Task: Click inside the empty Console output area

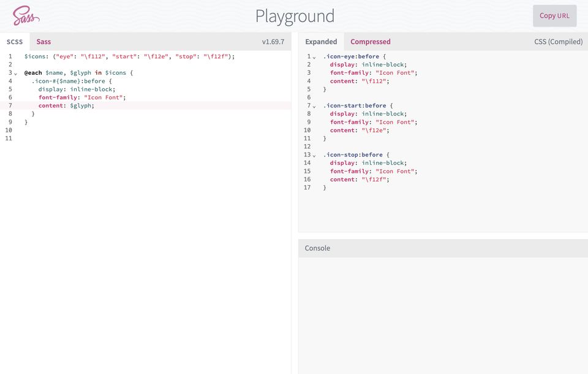Action: [x=443, y=313]
